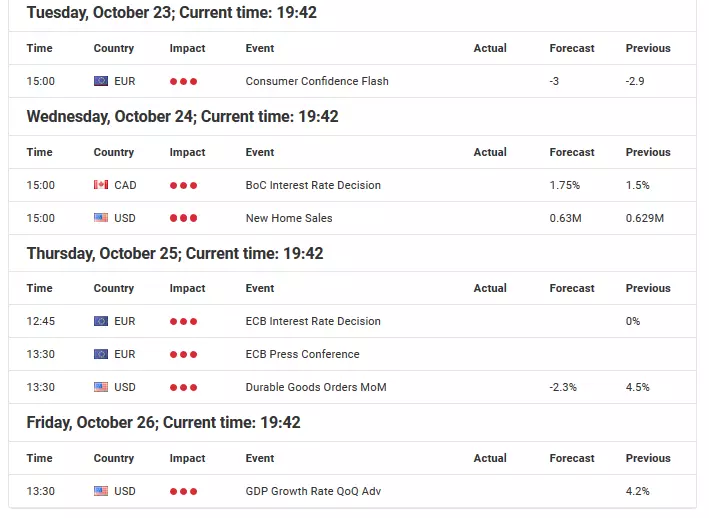Click Impact column header under Tuesday, October 23
The width and height of the screenshot is (709, 518).
[187, 48]
